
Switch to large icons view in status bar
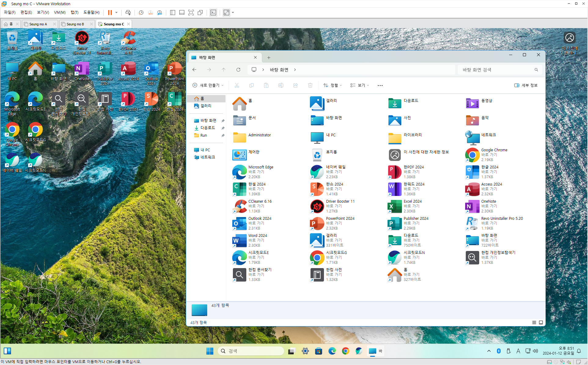tap(541, 323)
